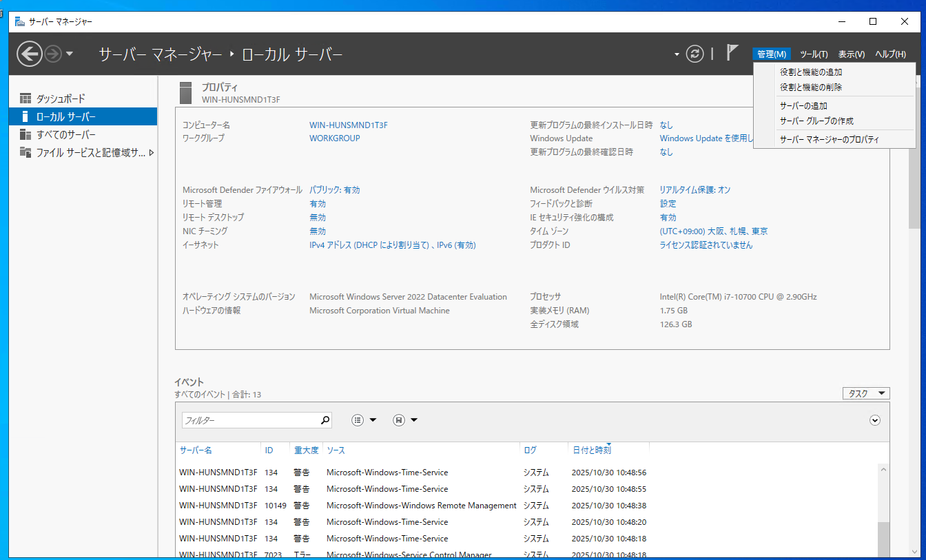Click the forward navigation arrow button

(x=53, y=54)
